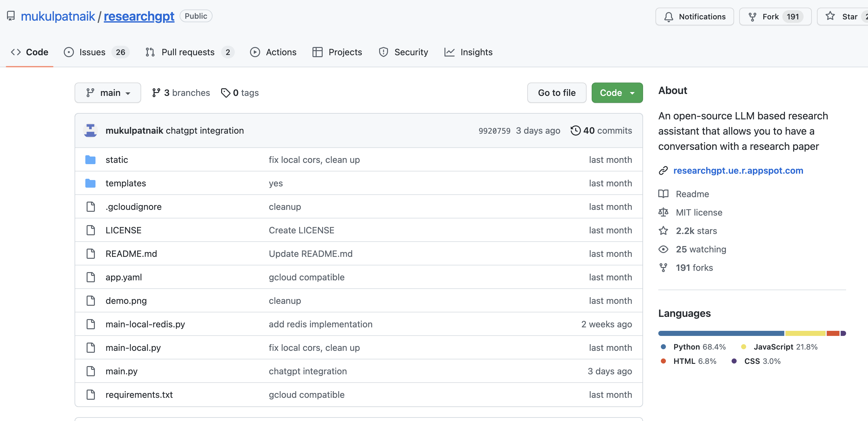The image size is (868, 421).
Task: Open the Insights tab
Action: tap(477, 51)
